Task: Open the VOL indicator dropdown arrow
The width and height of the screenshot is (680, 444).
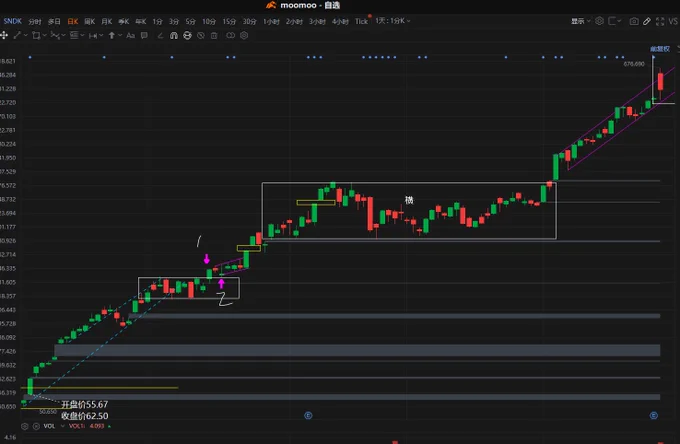Action: (62, 426)
